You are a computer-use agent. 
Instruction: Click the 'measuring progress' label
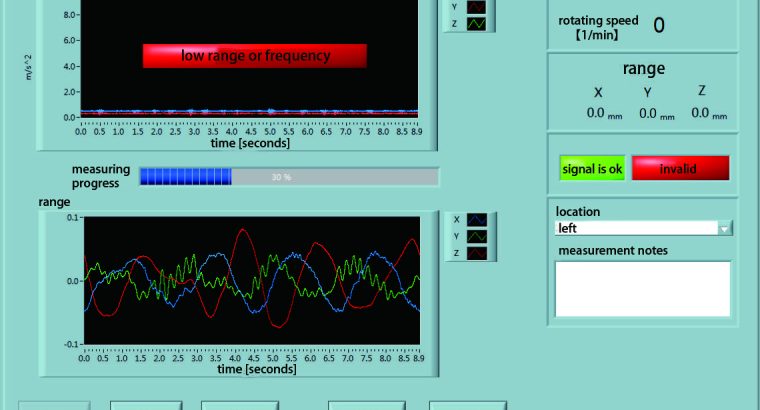click(101, 176)
